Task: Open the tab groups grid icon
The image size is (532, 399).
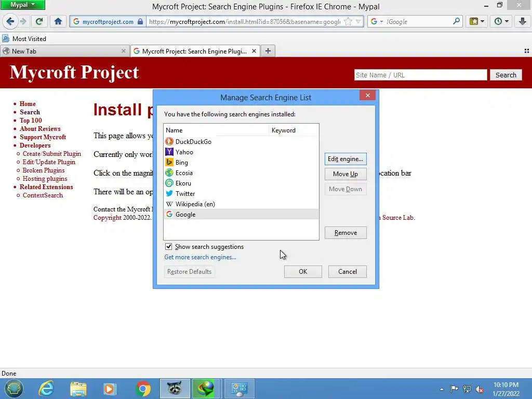Action: pyautogui.click(x=527, y=51)
